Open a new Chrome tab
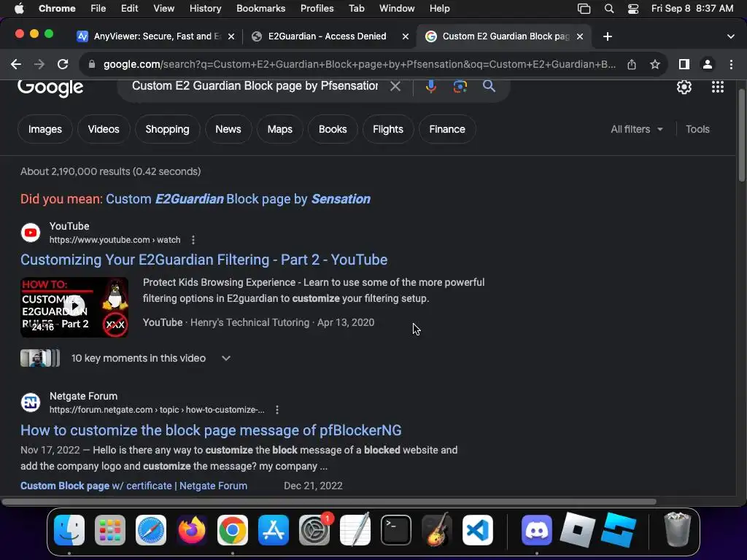Screen dimensions: 747x560 click(608, 36)
